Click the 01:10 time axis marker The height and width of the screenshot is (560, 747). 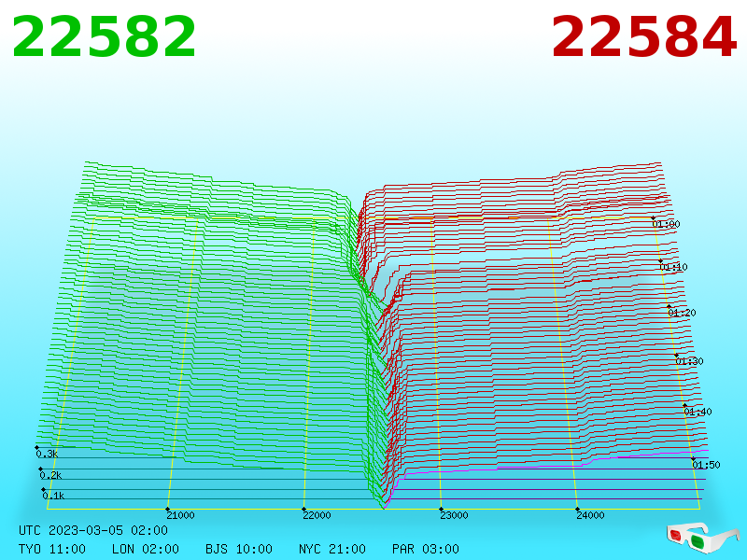point(673,267)
